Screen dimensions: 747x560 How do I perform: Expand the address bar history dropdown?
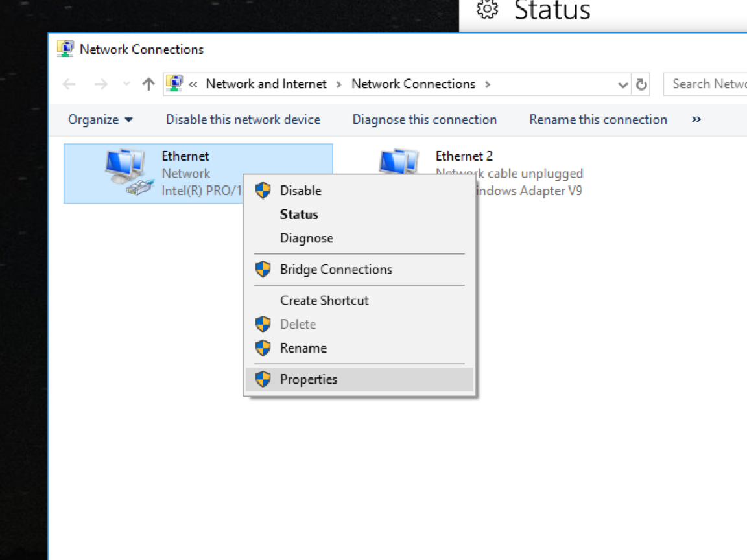(x=622, y=85)
